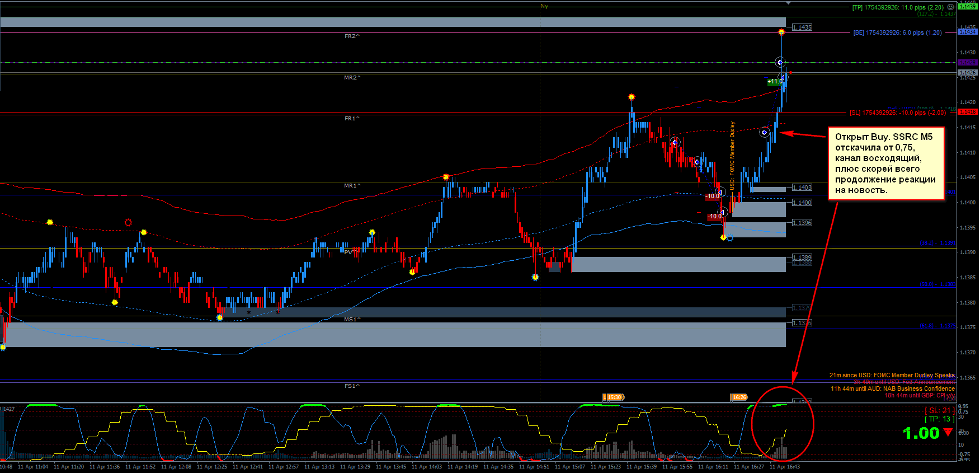Click the 1.1389 zone price box

coord(802,257)
